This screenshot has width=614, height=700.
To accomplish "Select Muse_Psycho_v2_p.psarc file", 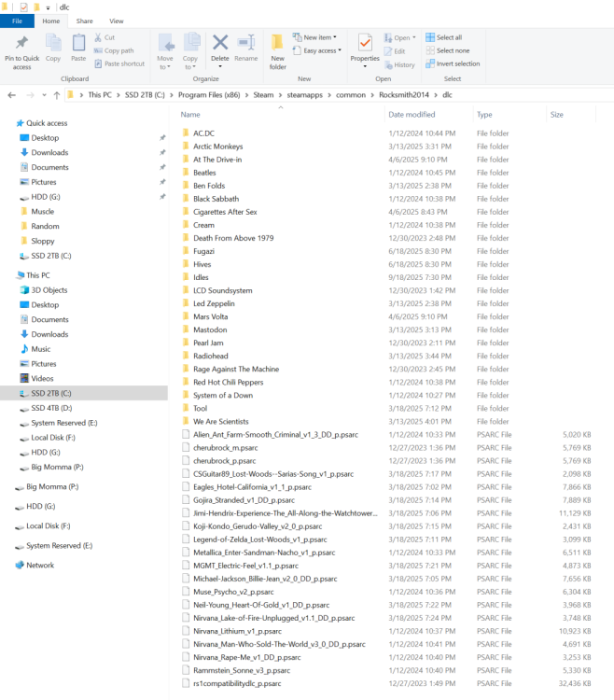I will click(x=233, y=592).
